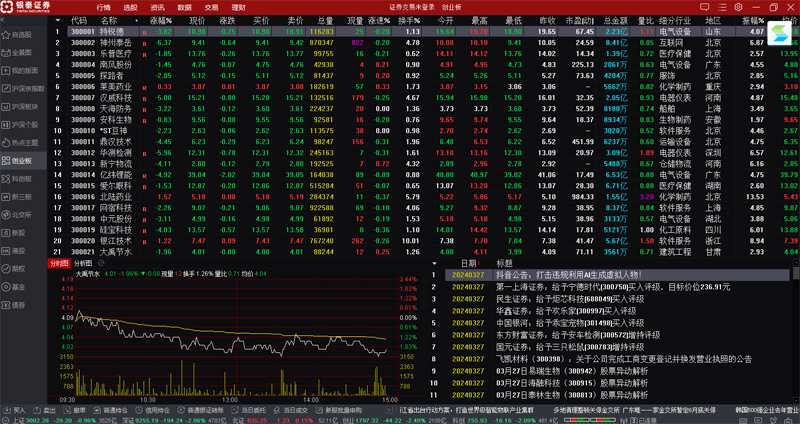Open the settings gear in title bar
800x424 pixels.
pos(738,7)
